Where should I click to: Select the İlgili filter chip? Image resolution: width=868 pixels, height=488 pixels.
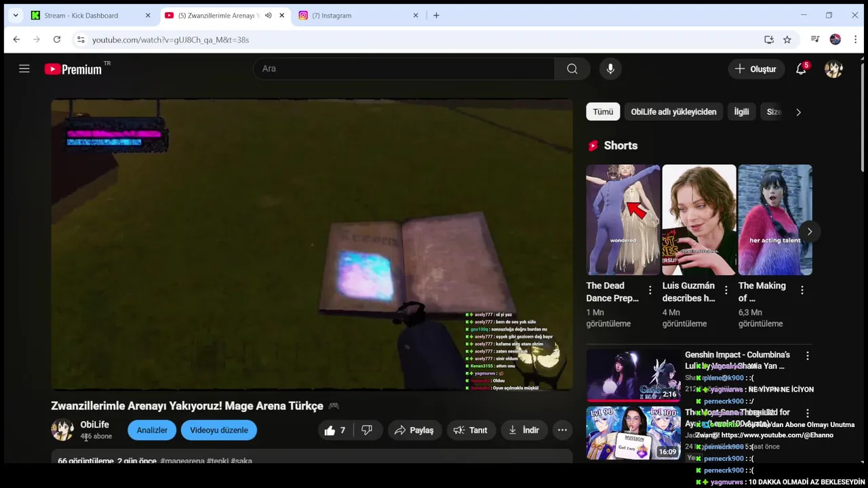tap(742, 112)
